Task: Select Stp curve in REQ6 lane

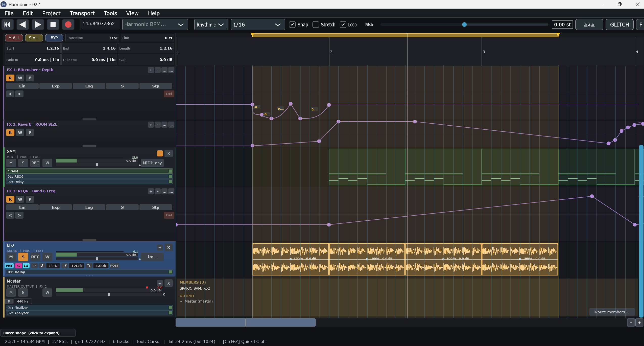Action: tap(156, 207)
